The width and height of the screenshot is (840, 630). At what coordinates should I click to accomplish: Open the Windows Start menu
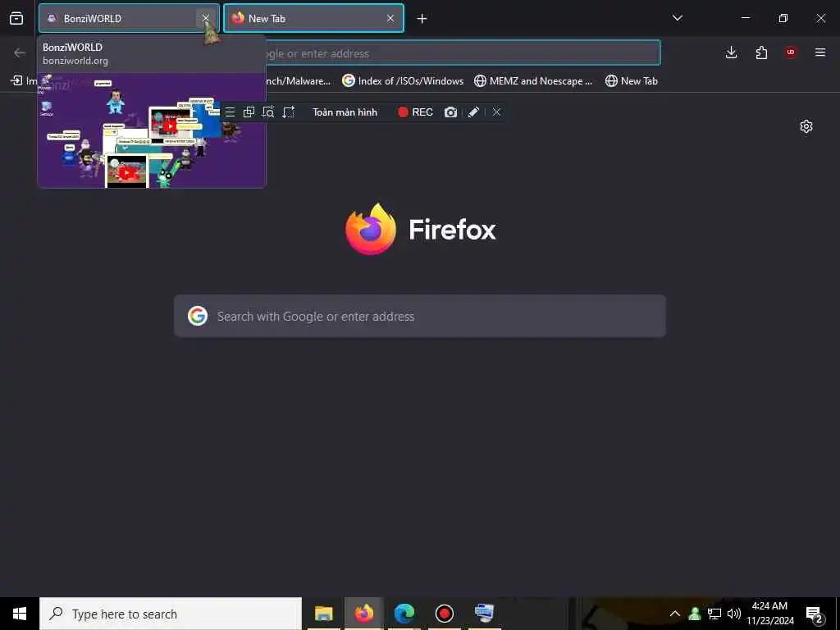coord(20,614)
